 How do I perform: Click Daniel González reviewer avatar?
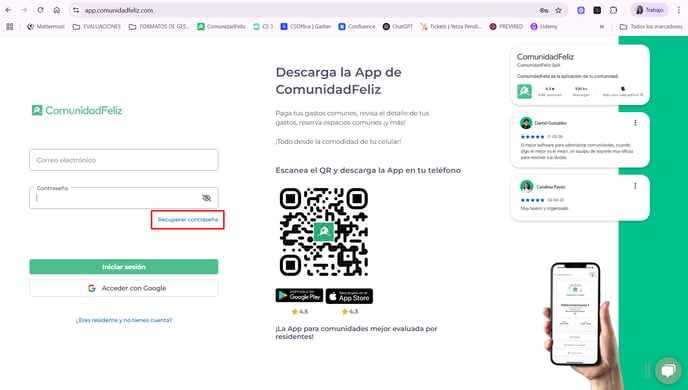526,123
